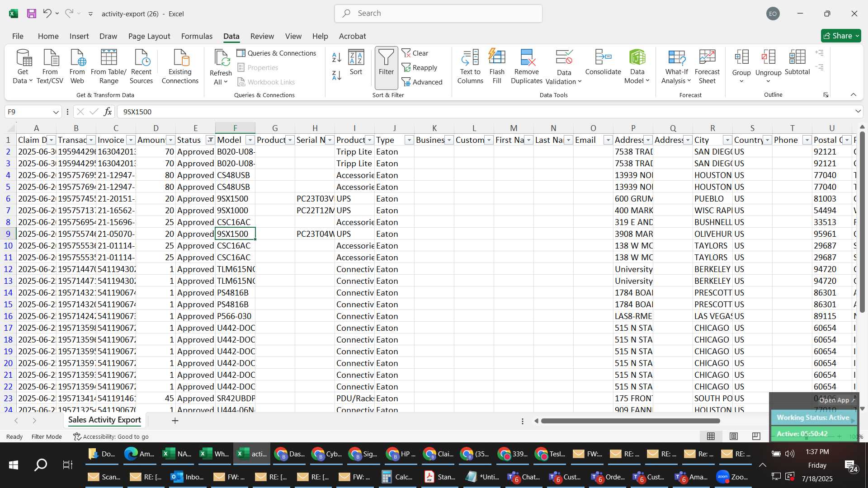Click in the Search box
Screen dimensions: 868x488
pyautogui.click(x=438, y=14)
